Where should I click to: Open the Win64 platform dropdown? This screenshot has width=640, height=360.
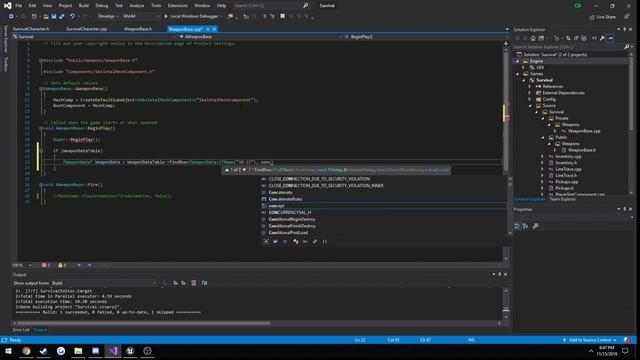click(x=141, y=16)
